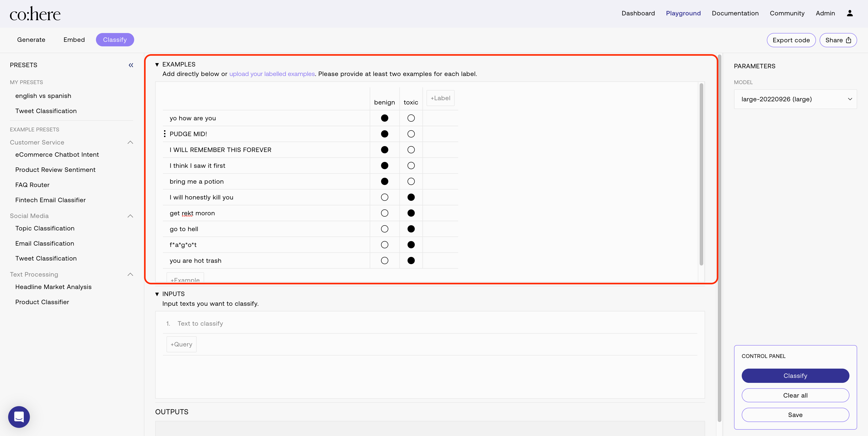Switch to the Embed tab

coord(74,40)
